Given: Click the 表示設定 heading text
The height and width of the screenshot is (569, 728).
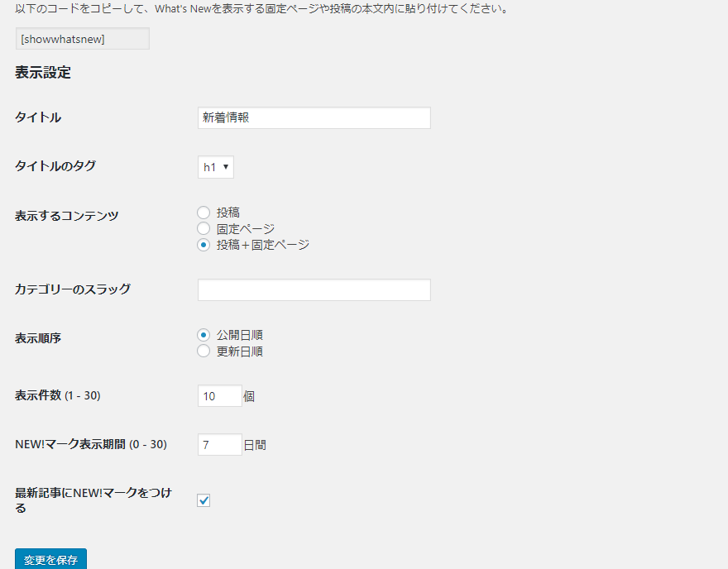Looking at the screenshot, I should click(x=43, y=73).
